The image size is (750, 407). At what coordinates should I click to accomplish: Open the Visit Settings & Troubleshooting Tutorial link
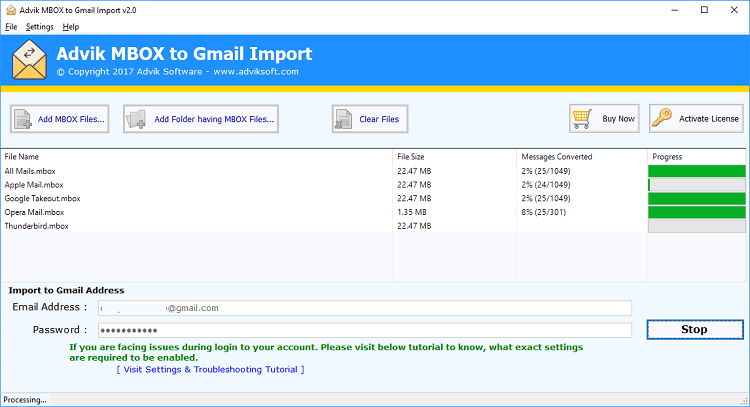pos(210,369)
